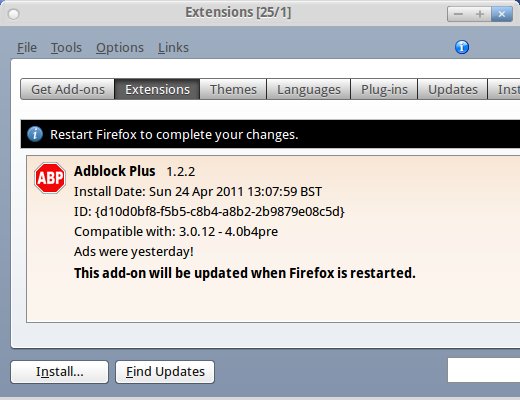
Task: Switch to the Themes tab
Action: [x=233, y=89]
